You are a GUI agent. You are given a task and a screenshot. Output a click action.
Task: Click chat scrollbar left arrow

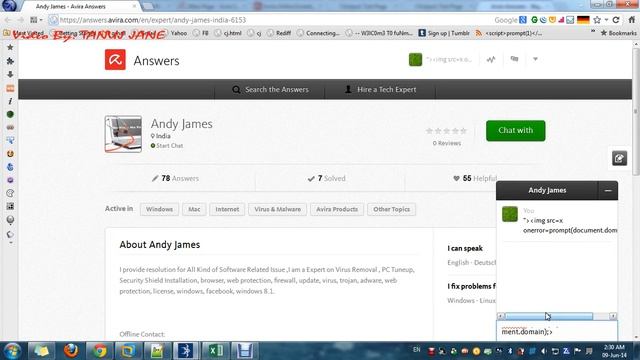(500, 316)
